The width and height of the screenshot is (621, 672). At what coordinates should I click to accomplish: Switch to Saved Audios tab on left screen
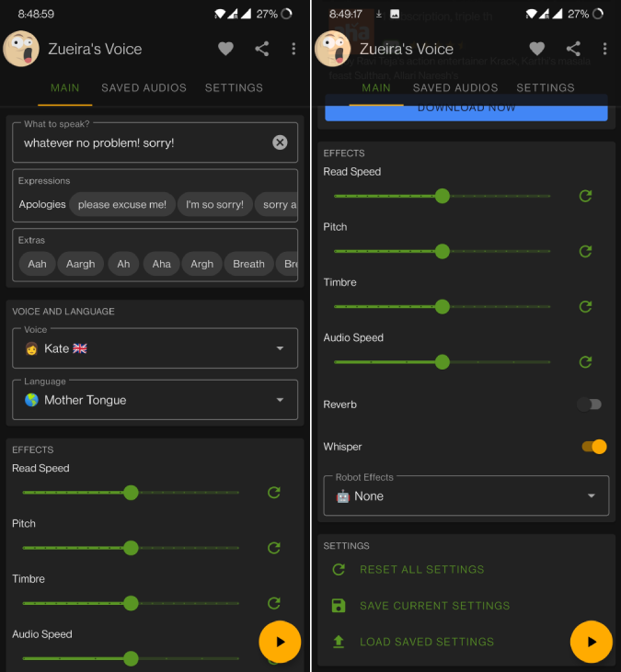click(144, 88)
